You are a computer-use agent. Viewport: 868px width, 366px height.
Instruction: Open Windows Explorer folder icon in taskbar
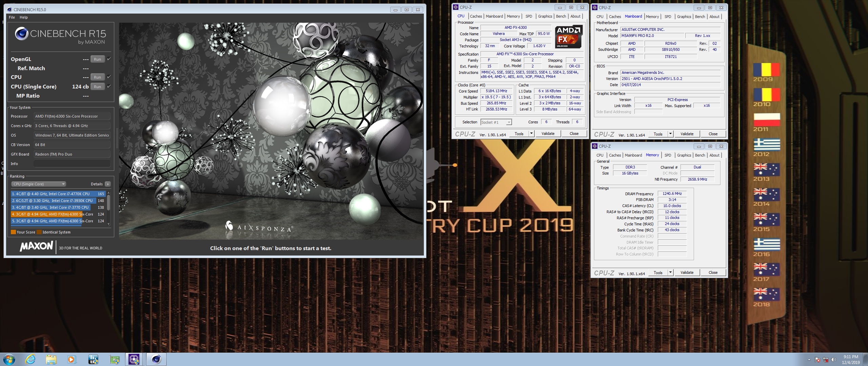click(51, 359)
